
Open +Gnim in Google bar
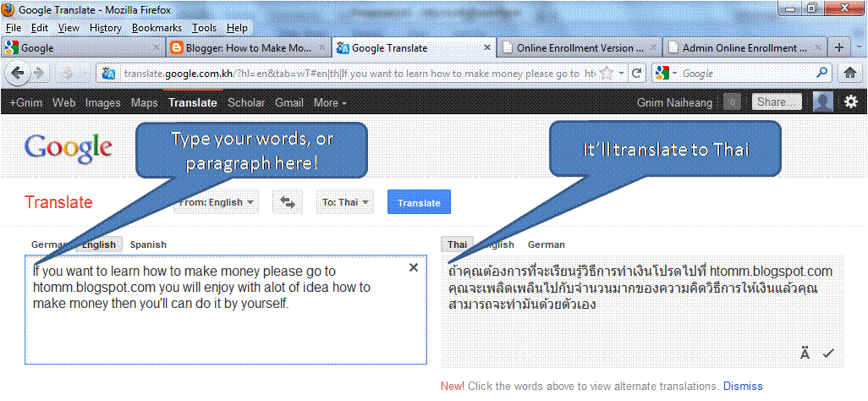(27, 102)
